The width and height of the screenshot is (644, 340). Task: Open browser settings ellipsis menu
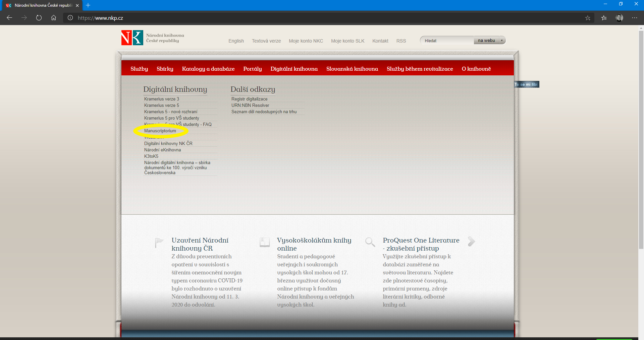coord(634,18)
